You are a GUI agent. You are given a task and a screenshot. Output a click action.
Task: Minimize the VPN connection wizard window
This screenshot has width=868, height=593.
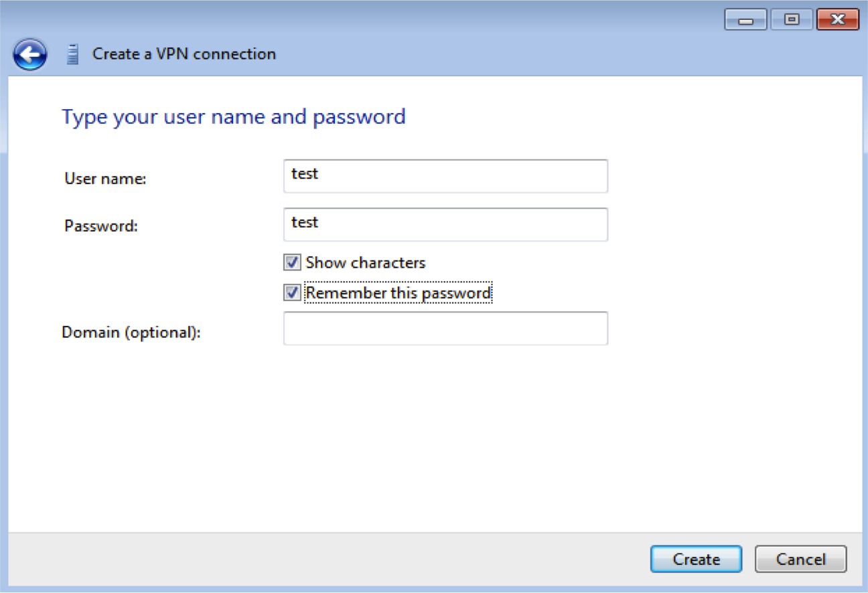[745, 20]
